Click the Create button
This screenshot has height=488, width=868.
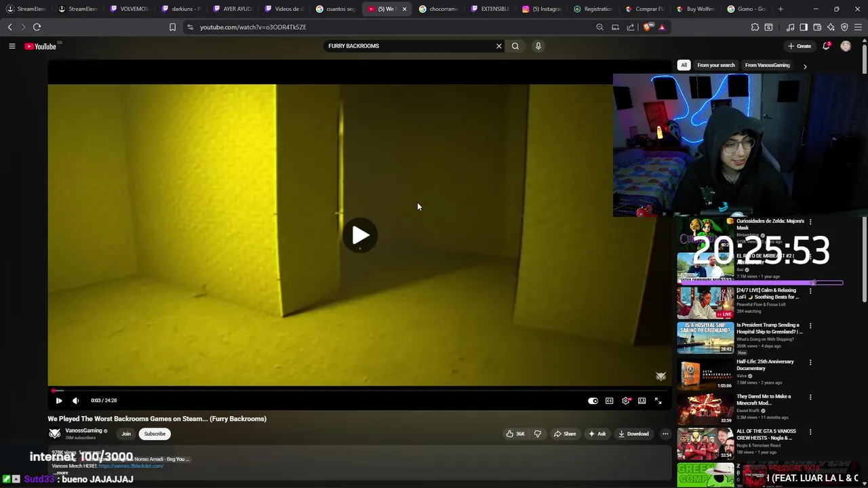[800, 46]
